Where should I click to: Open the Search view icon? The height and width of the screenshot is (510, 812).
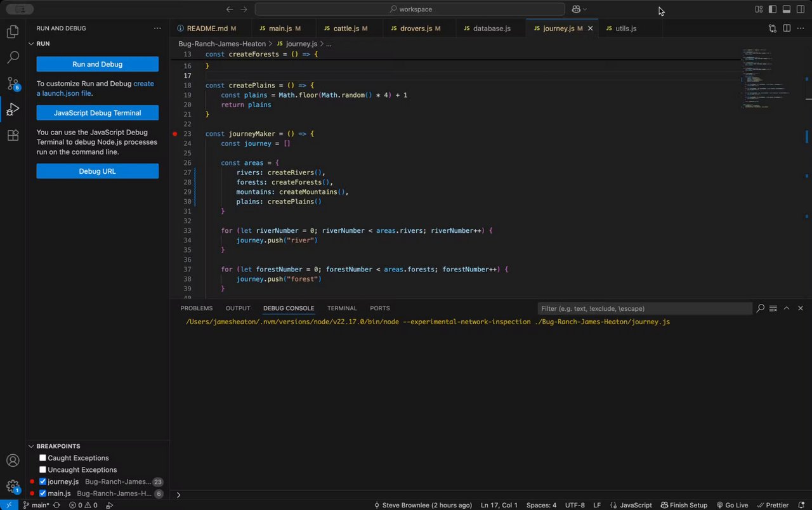tap(13, 58)
